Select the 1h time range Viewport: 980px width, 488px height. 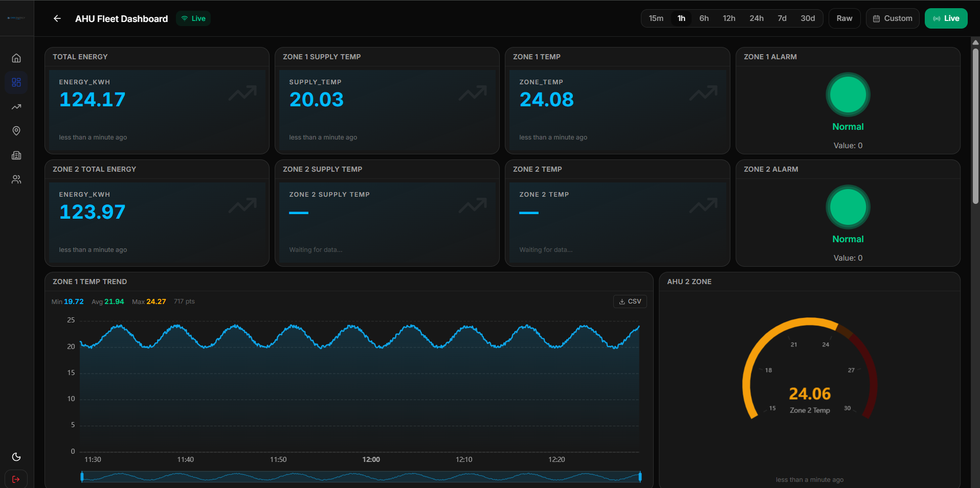pos(681,18)
